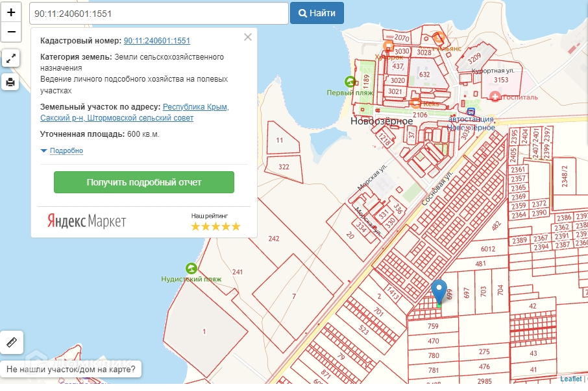
Task: Zoom in on the map
Action: [11, 12]
